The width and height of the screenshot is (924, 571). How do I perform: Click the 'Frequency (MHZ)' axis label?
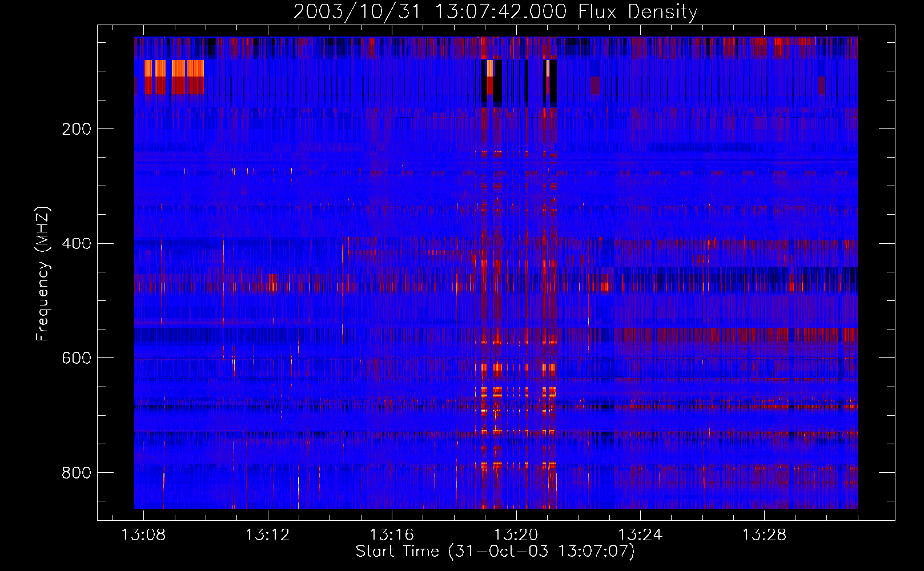[x=43, y=274]
